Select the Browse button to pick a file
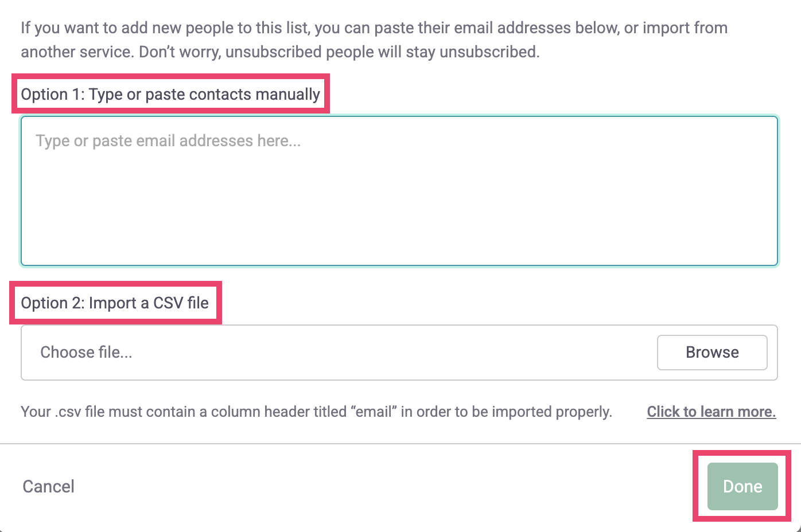The image size is (801, 532). point(712,352)
